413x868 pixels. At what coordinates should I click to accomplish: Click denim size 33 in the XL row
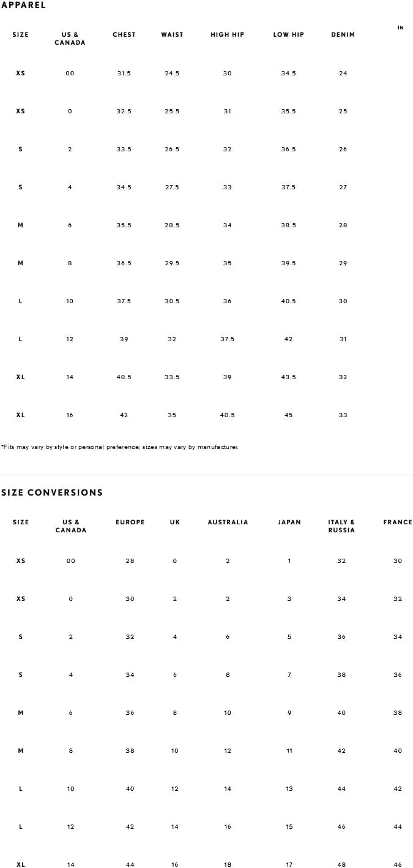(x=343, y=415)
